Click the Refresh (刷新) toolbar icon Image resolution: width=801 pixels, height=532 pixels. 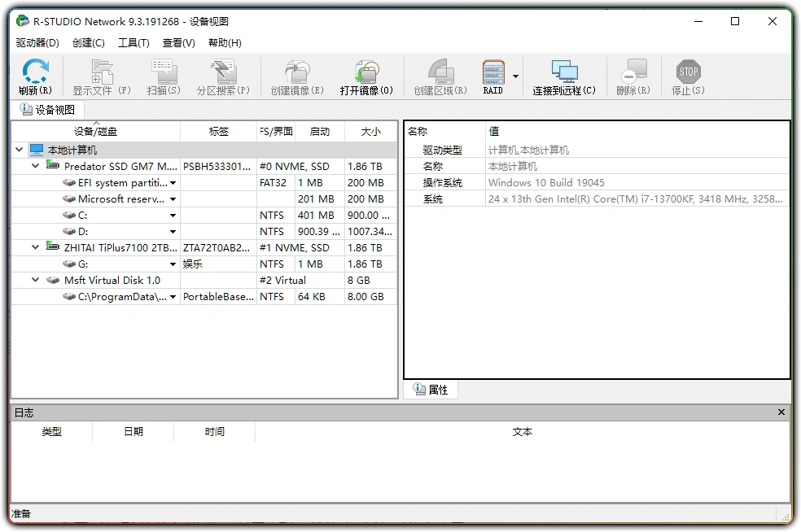point(35,72)
